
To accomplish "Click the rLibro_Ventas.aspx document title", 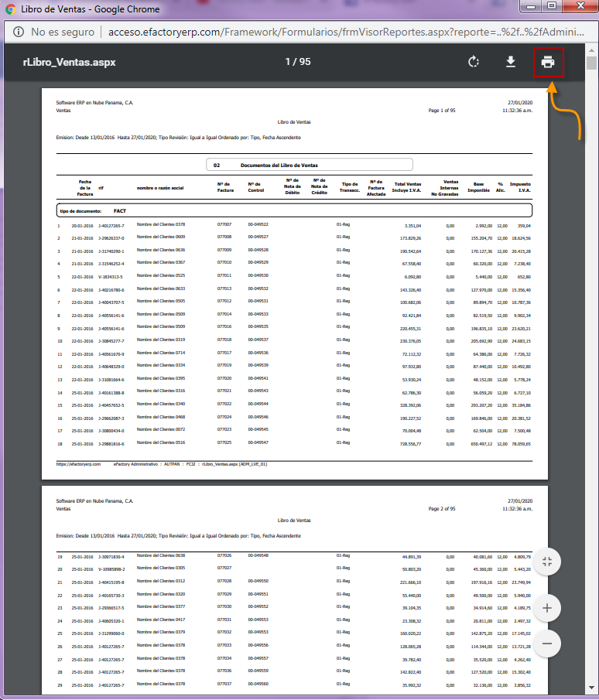I will [69, 62].
